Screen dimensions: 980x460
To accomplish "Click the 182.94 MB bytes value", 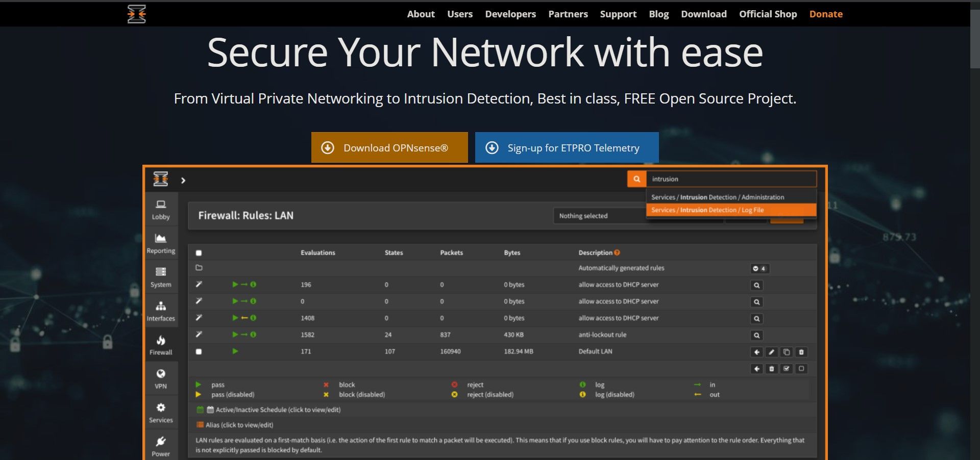I will [x=519, y=351].
